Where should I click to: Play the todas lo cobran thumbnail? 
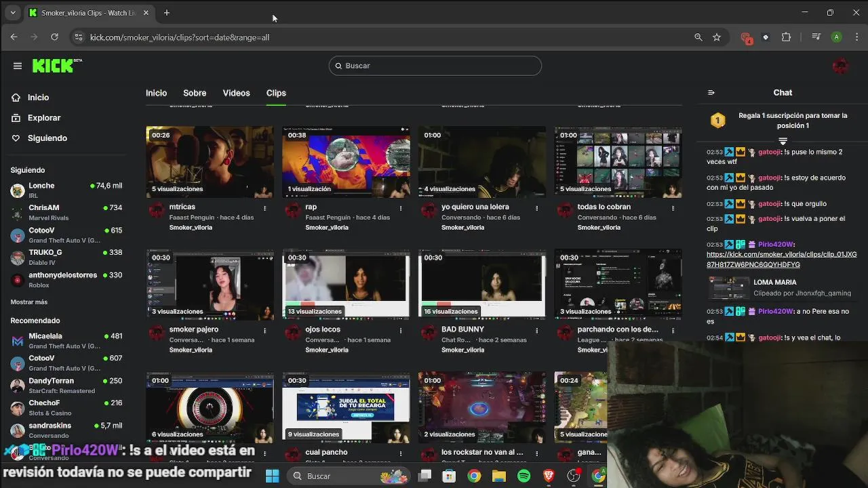click(618, 162)
